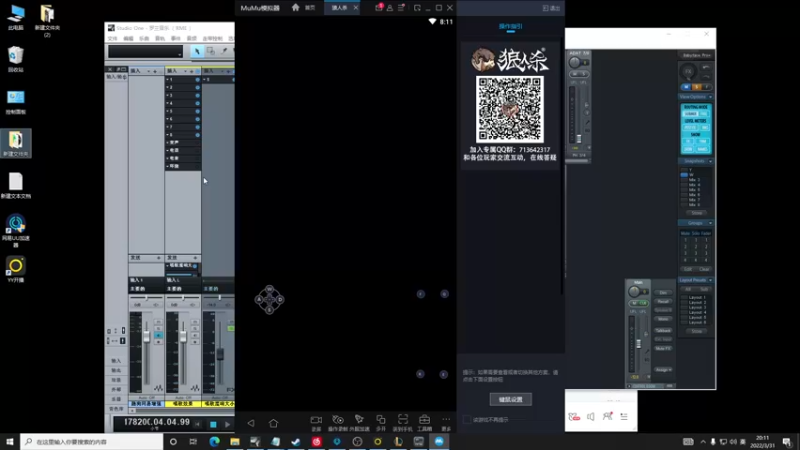800x450 pixels.
Task: Toggle Mono button in TotalMix control room
Action: pos(663,319)
